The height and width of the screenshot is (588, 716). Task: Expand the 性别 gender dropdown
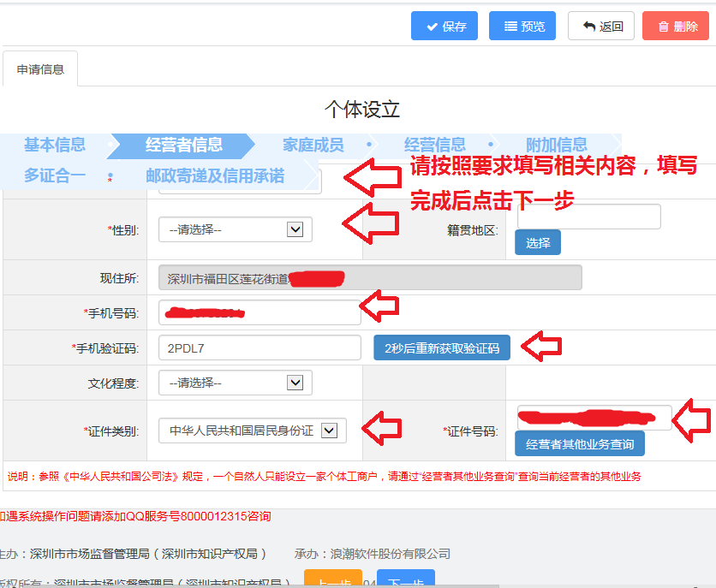pyautogui.click(x=235, y=229)
